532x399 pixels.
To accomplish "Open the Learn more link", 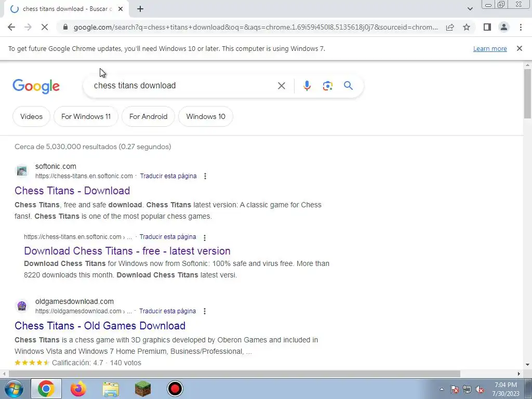I will (x=490, y=48).
